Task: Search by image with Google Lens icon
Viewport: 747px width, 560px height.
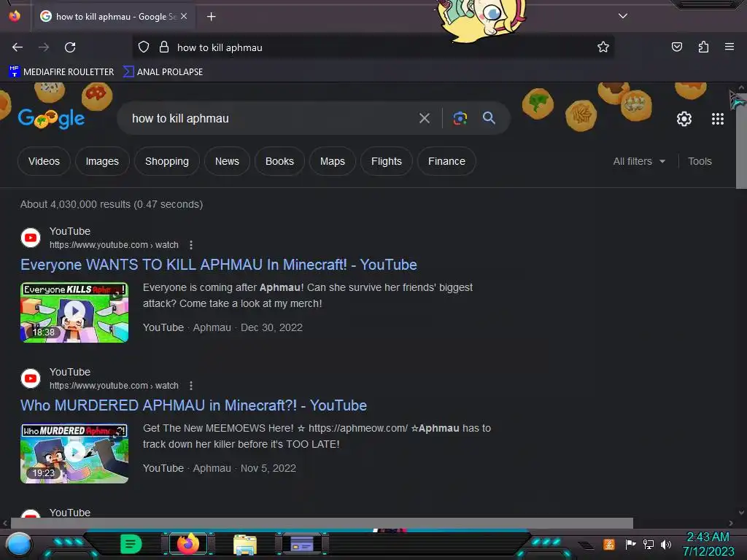Action: [x=460, y=118]
